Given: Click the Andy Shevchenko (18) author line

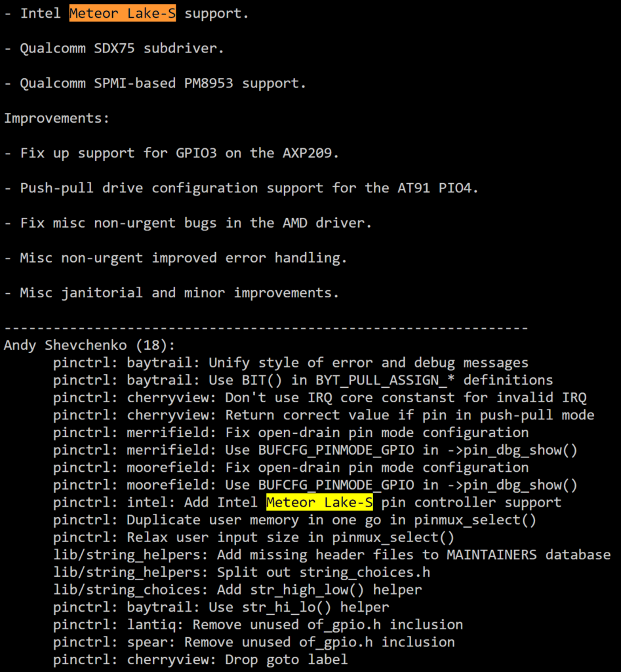Looking at the screenshot, I should pos(89,345).
